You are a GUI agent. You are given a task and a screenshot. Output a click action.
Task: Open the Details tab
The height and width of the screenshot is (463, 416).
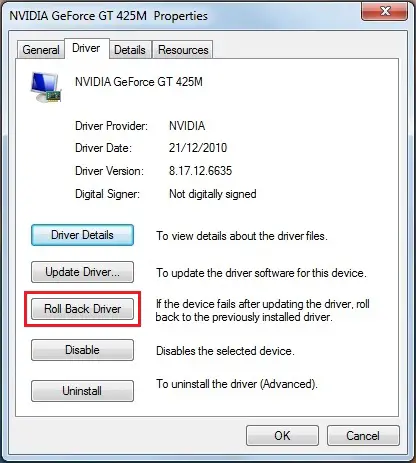(130, 50)
